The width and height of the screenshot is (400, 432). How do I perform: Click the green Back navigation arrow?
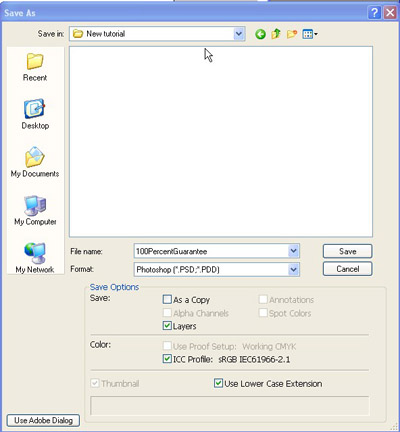(260, 34)
